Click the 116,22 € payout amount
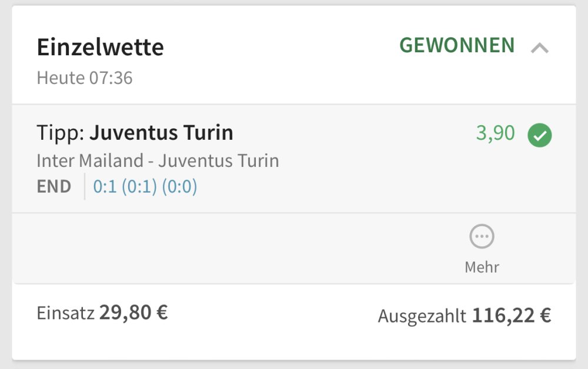588x369 pixels. click(x=512, y=316)
